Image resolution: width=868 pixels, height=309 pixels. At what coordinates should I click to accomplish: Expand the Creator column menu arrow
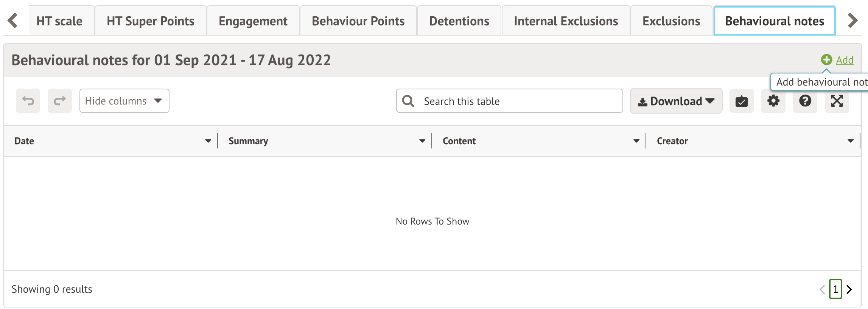pyautogui.click(x=851, y=141)
